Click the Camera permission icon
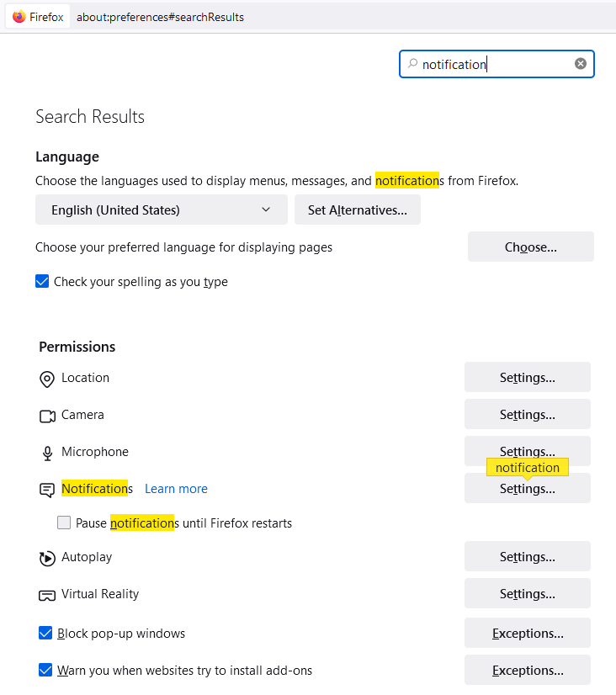This screenshot has width=616, height=695. [46, 416]
